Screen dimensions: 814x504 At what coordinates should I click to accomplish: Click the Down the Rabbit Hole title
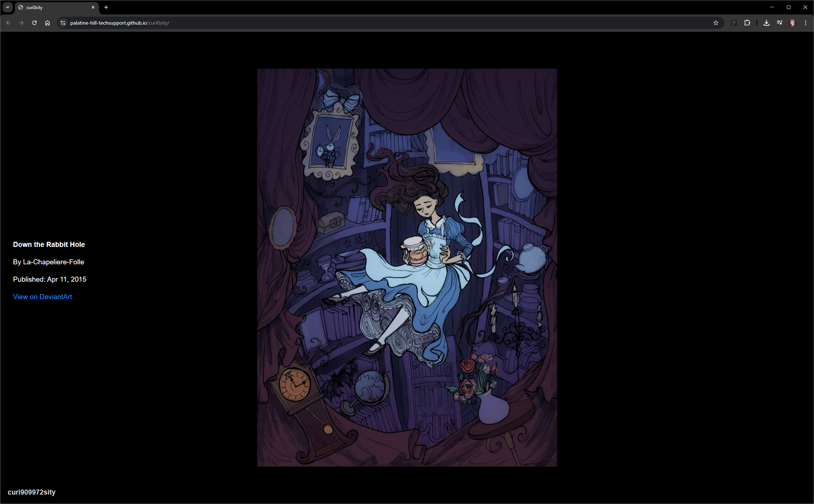coord(49,244)
